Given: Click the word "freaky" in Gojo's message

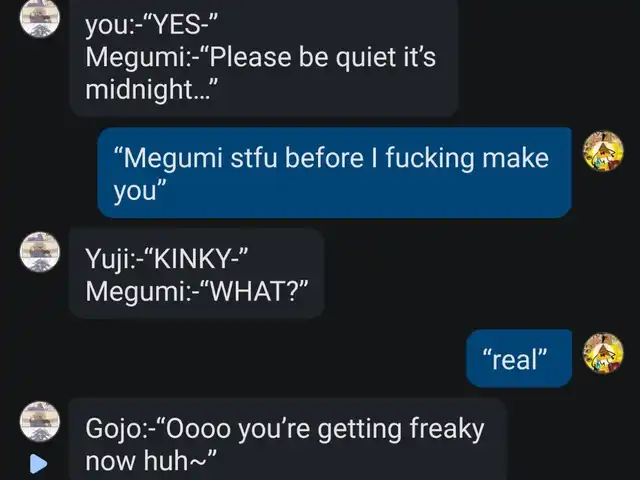Looking at the screenshot, I should (x=447, y=429).
